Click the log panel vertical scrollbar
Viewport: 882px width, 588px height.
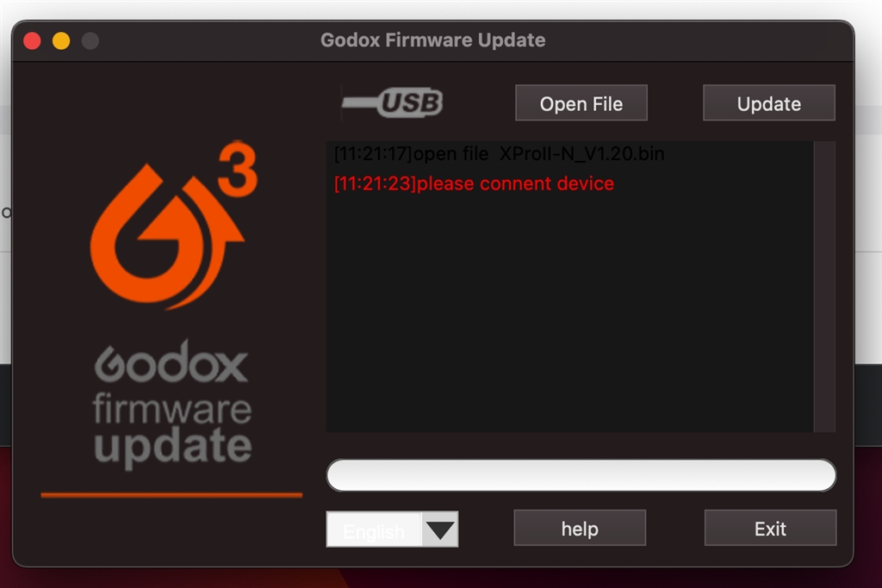click(x=824, y=287)
